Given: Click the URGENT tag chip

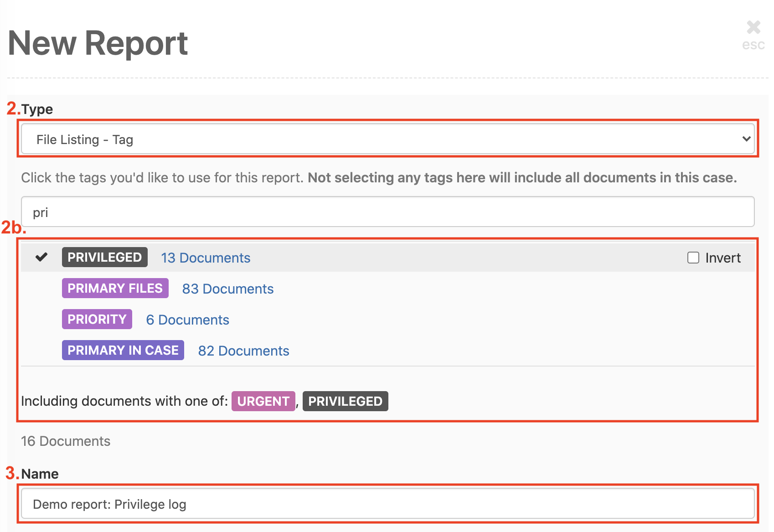Looking at the screenshot, I should pyautogui.click(x=263, y=401).
